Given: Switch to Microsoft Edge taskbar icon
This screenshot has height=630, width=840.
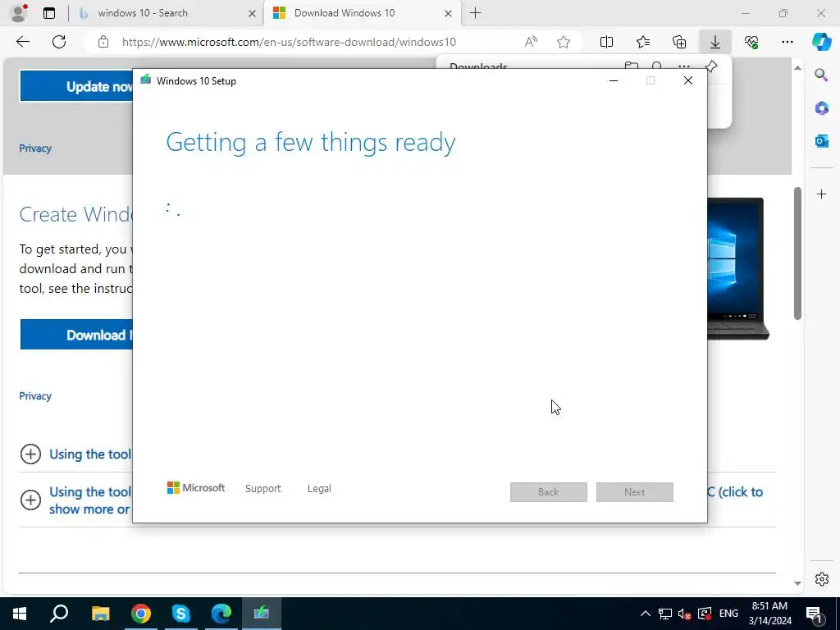Looking at the screenshot, I should (x=221, y=614).
